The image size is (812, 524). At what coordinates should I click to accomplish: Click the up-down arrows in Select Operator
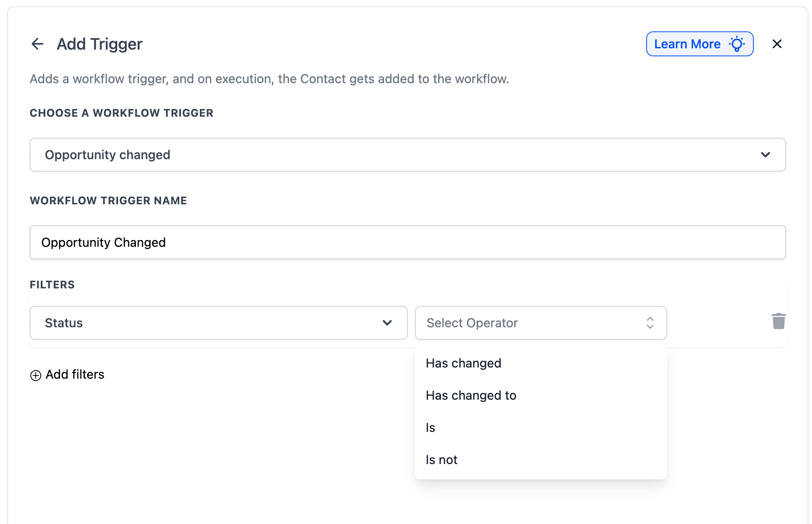point(650,323)
